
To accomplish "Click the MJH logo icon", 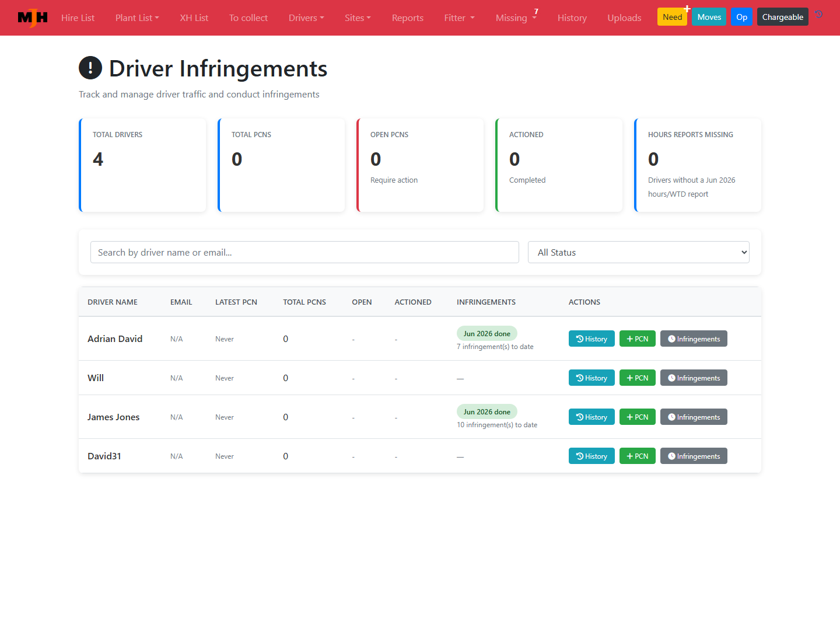I will coord(33,18).
